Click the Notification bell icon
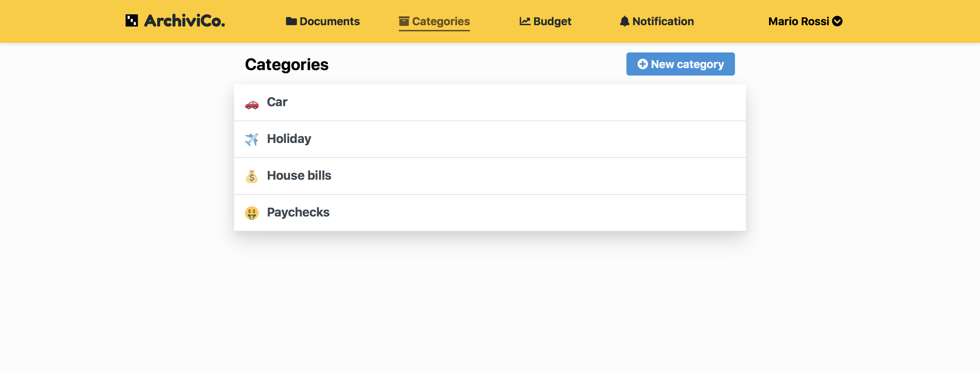The image size is (980, 371). (624, 21)
